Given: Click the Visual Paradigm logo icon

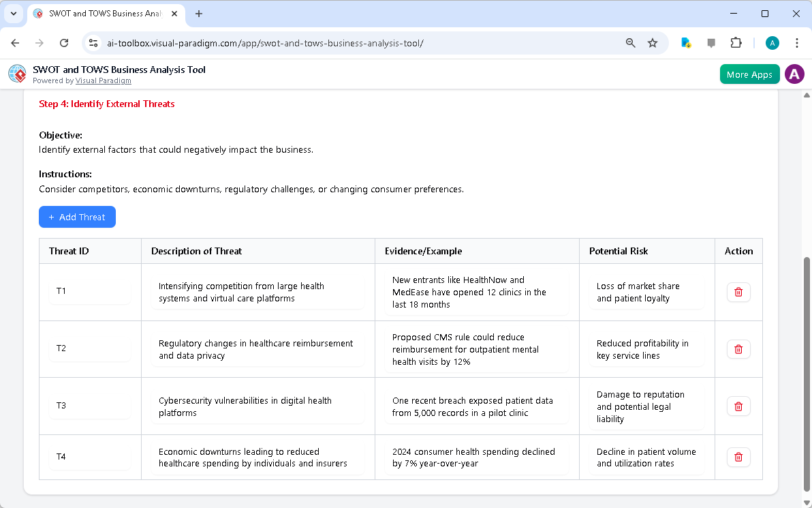Looking at the screenshot, I should coord(16,74).
